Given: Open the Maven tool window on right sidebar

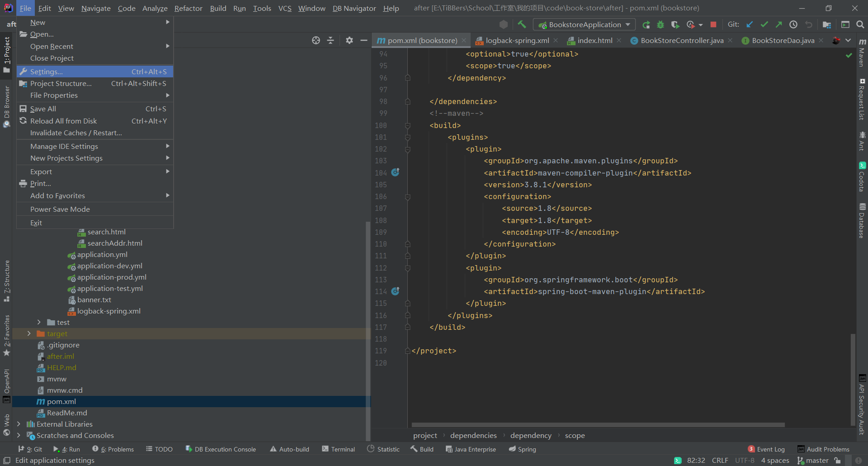Looking at the screenshot, I should 863,50.
